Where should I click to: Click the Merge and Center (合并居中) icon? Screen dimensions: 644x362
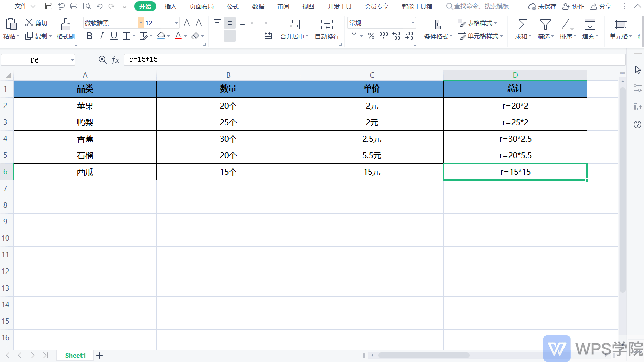pos(294,24)
